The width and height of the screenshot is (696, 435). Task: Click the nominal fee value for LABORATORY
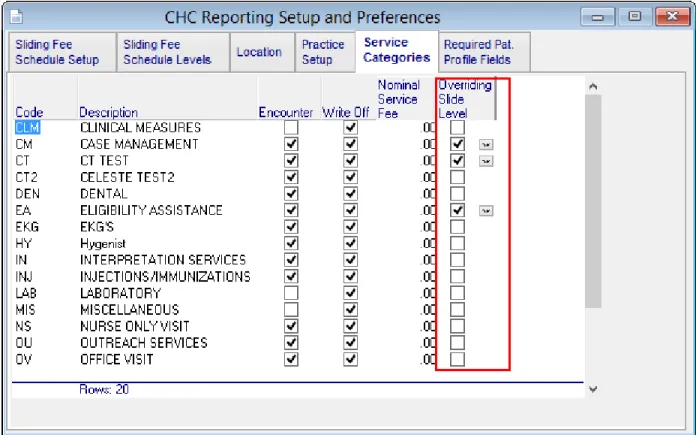coord(428,293)
